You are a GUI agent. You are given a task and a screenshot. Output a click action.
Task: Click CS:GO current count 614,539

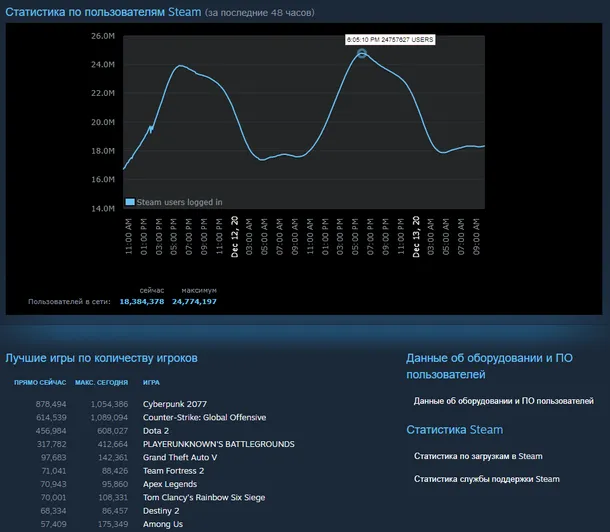tap(51, 417)
